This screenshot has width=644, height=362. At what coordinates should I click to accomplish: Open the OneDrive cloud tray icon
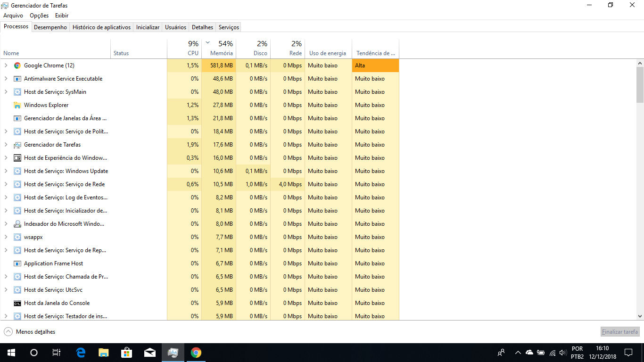[x=529, y=353]
